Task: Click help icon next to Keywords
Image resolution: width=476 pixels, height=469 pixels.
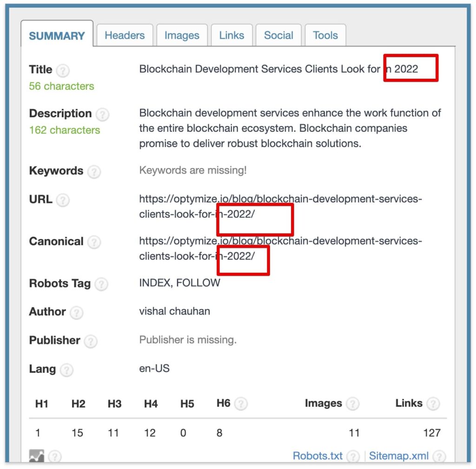Action: [94, 172]
